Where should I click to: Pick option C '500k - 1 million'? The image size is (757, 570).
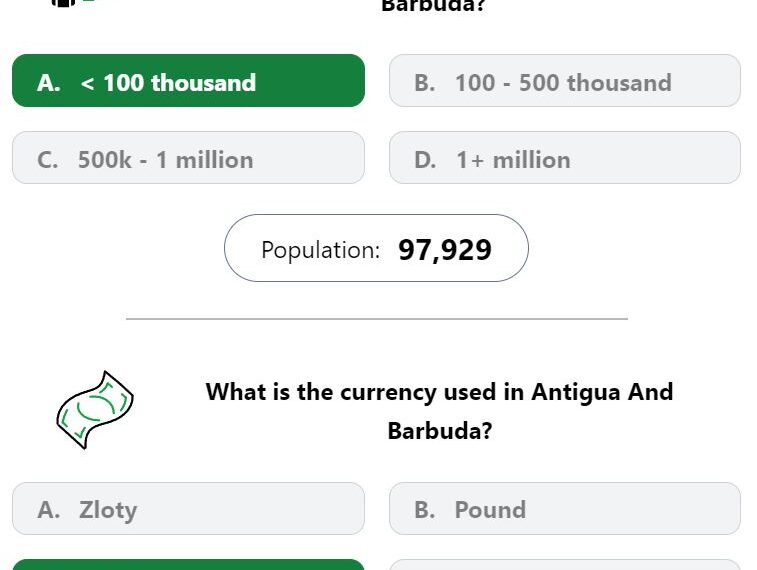[188, 158]
